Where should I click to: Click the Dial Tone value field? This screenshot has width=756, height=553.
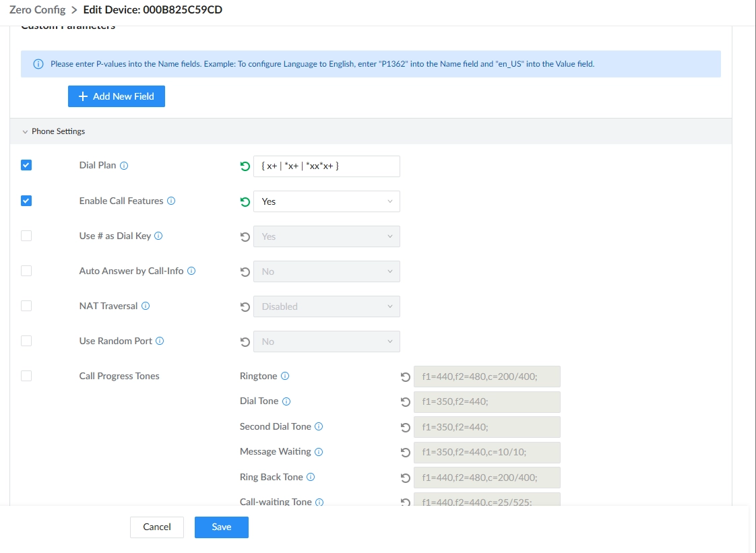pyautogui.click(x=487, y=402)
